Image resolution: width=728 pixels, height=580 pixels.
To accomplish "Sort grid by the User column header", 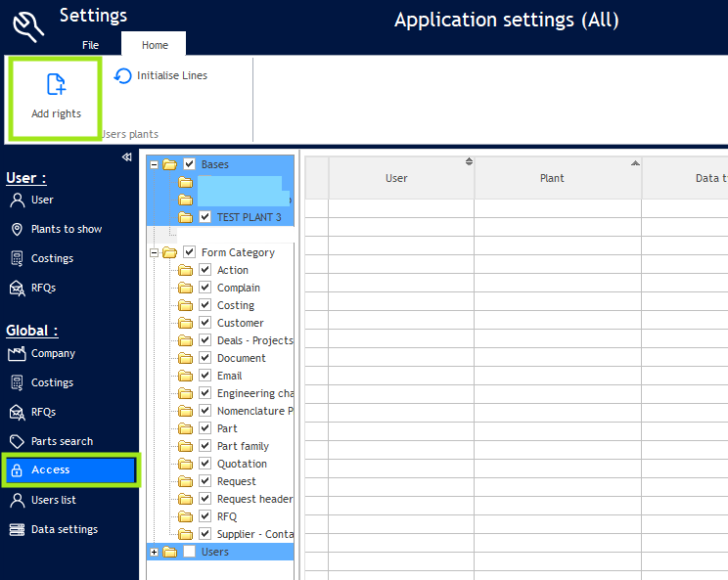I will (396, 178).
